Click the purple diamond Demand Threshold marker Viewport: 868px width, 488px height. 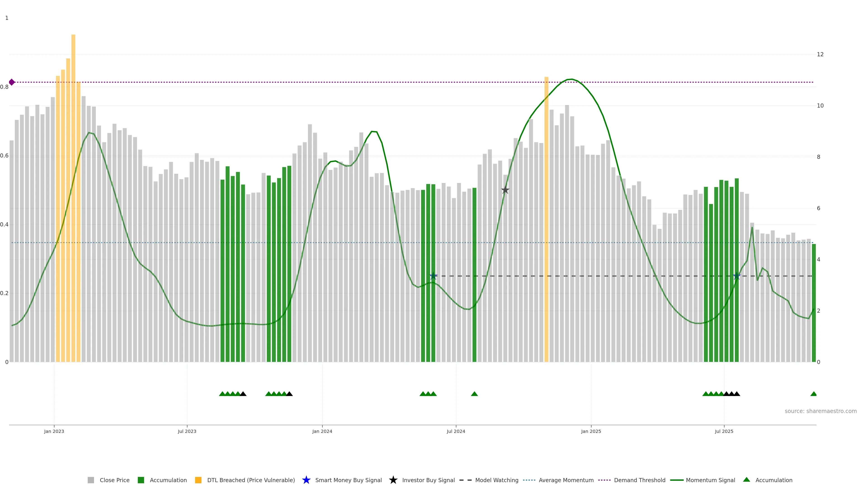(x=12, y=82)
